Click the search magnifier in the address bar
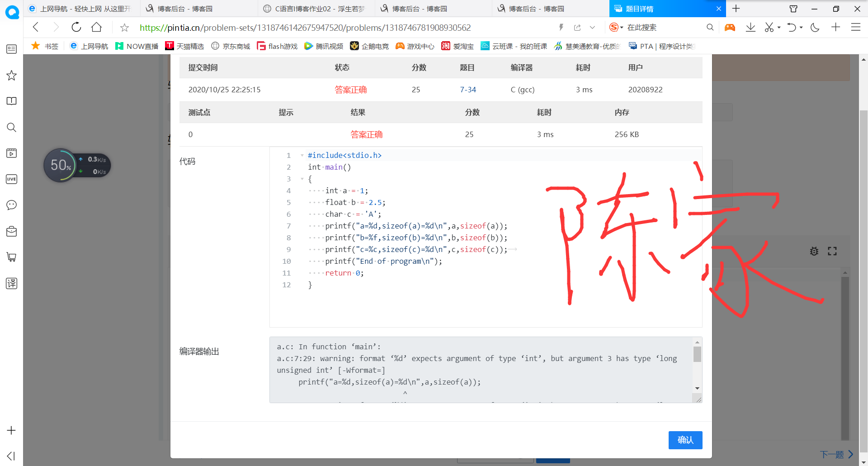 point(710,28)
